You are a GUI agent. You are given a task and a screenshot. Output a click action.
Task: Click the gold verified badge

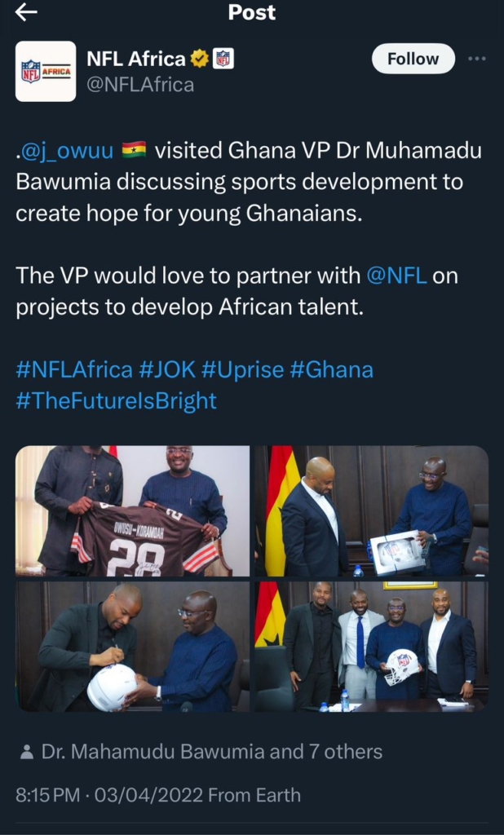point(199,59)
